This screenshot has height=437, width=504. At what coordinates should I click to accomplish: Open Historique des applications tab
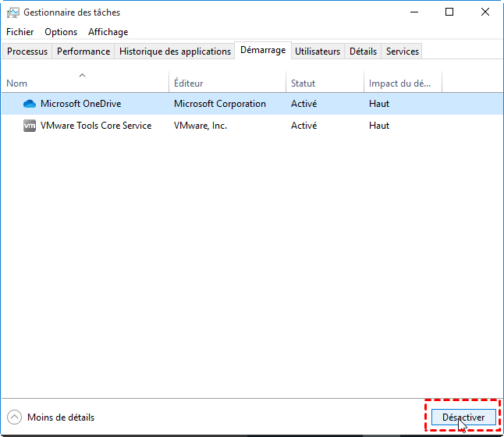point(175,52)
